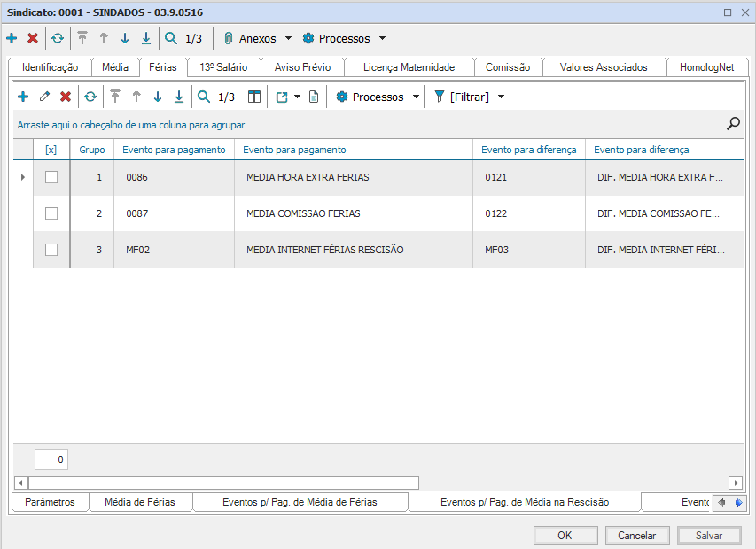Expand the Anexos dropdown
Image resolution: width=756 pixels, height=549 pixels.
tap(288, 39)
